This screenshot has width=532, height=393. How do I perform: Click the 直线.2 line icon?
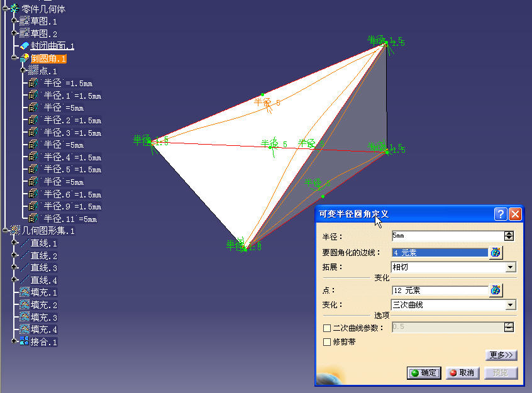[25, 255]
